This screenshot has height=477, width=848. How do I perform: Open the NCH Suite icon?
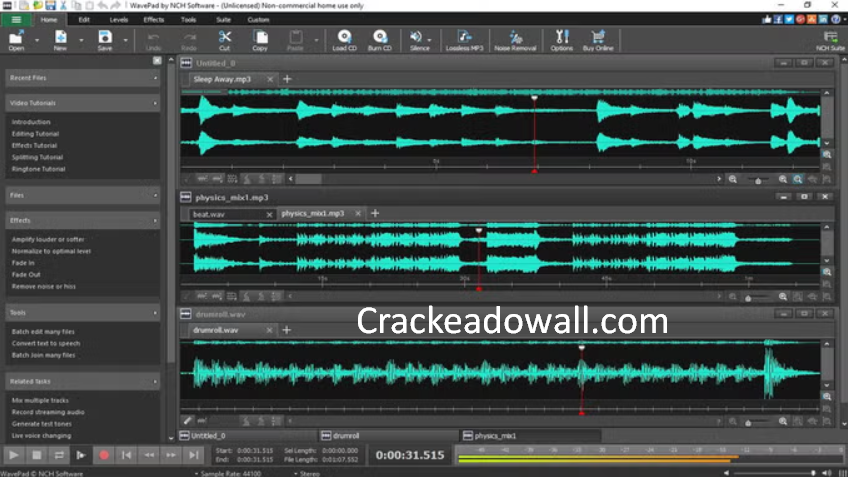coord(830,41)
